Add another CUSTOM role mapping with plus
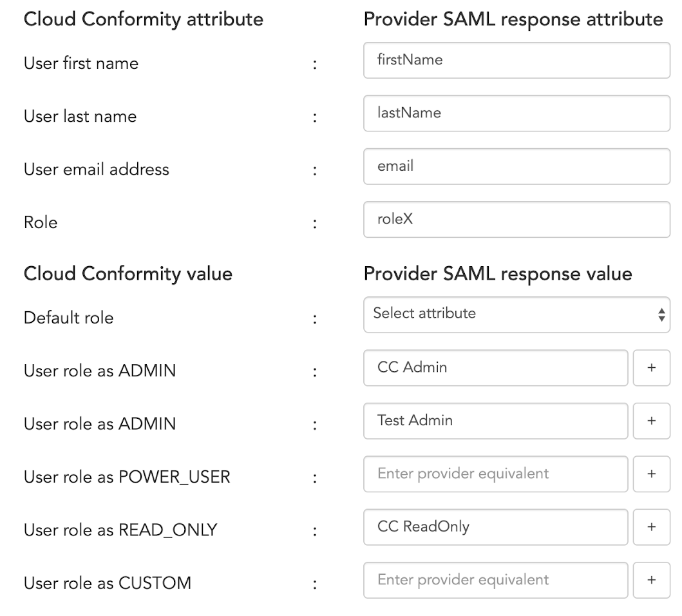This screenshot has height=616, width=682. (651, 580)
